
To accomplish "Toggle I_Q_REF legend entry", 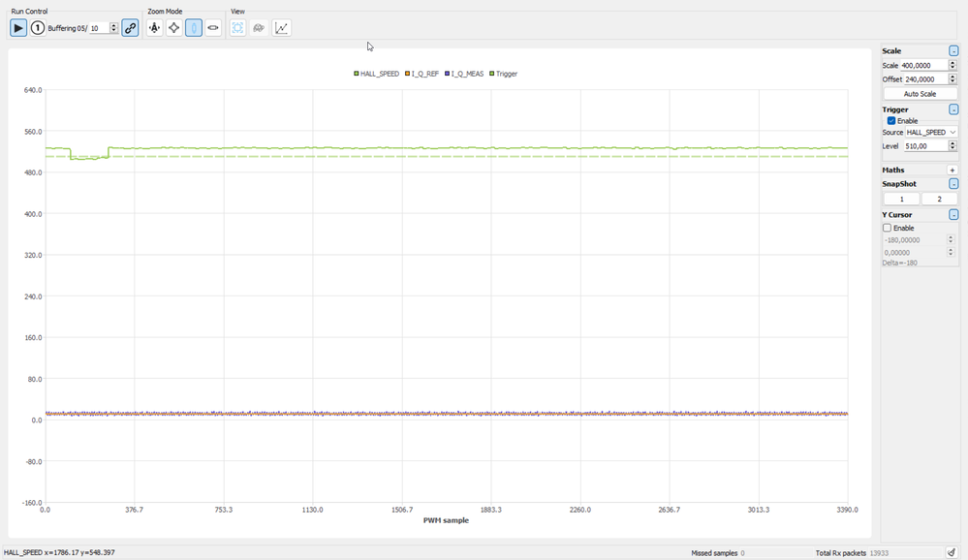I will click(422, 74).
